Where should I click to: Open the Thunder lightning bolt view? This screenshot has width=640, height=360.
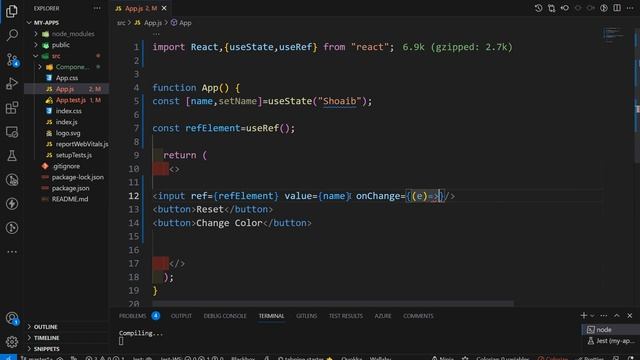12,204
